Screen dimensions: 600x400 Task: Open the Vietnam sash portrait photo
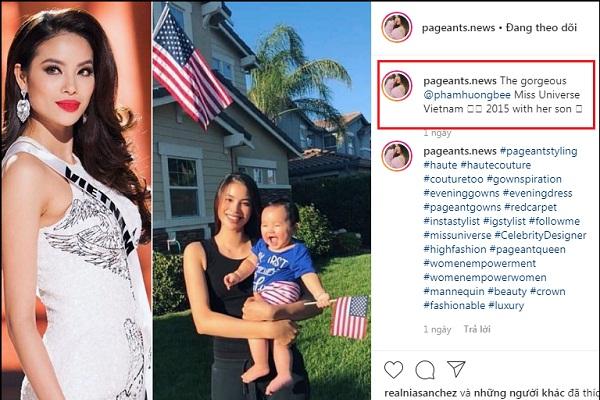[76, 201]
